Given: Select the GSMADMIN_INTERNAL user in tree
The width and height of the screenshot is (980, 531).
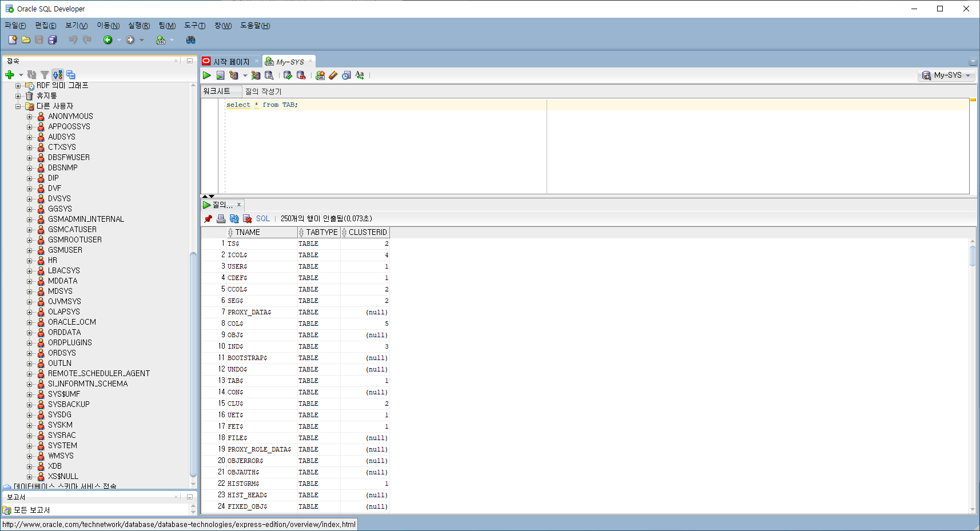Looking at the screenshot, I should tap(86, 219).
